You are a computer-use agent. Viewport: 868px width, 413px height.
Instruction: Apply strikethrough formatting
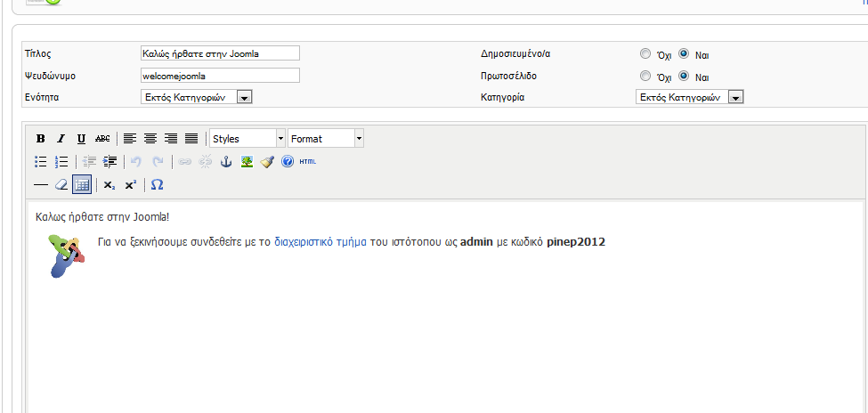pyautogui.click(x=102, y=138)
